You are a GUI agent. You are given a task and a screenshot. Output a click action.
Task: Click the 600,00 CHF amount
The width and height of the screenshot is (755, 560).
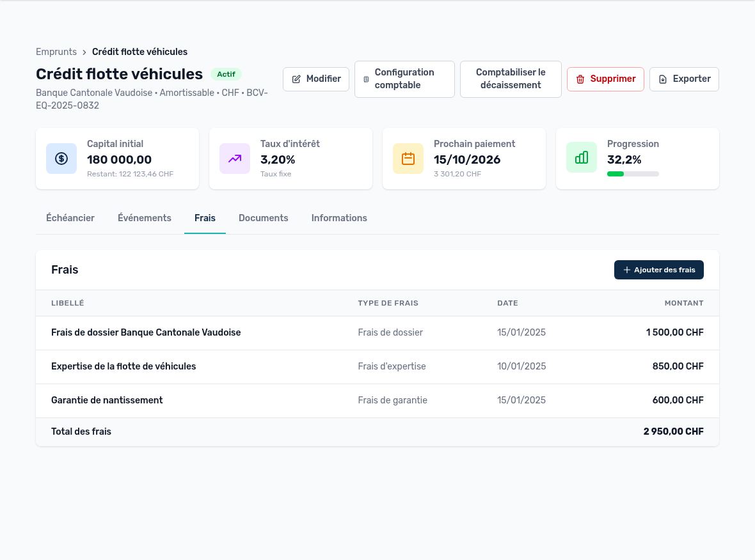pos(678,400)
